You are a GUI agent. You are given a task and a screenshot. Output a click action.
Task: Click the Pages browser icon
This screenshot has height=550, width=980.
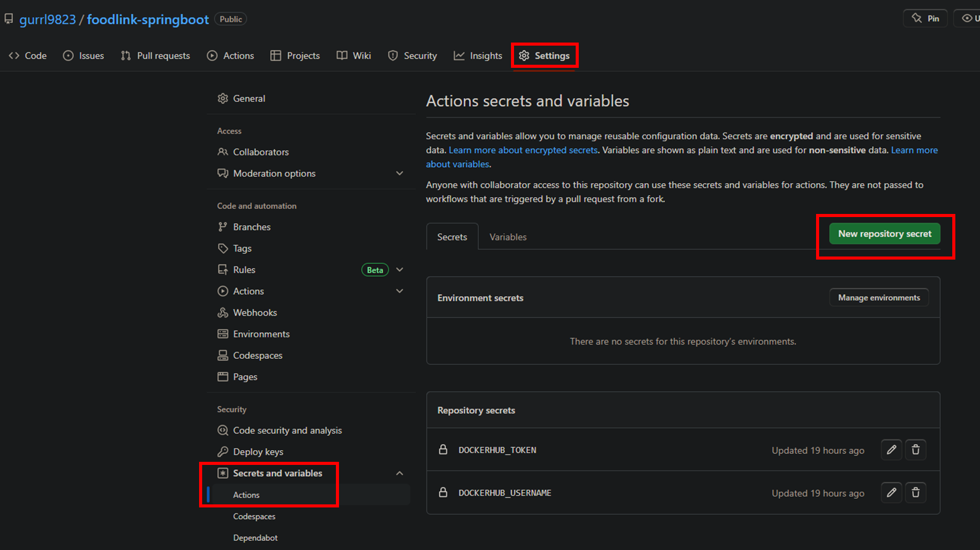223,377
